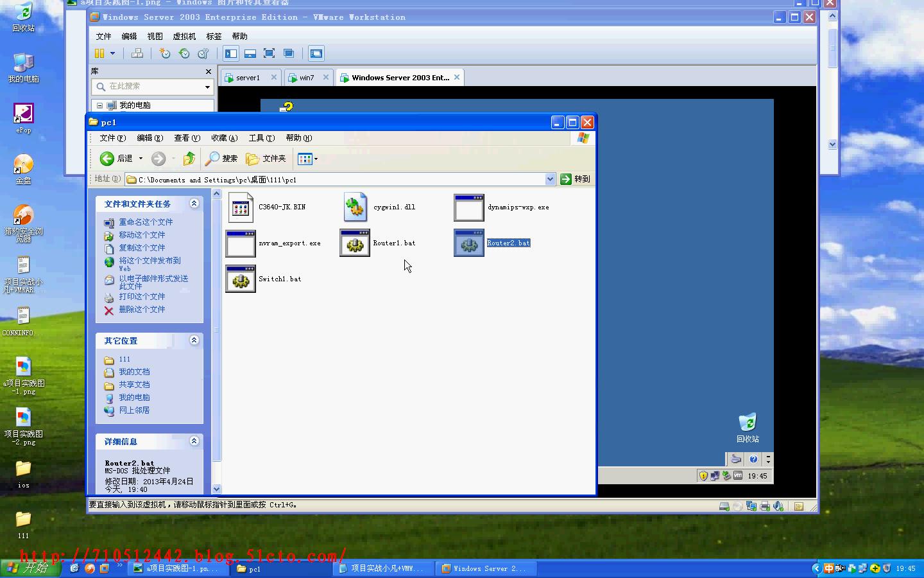Open the VMware 视图 menu
Image resolution: width=924 pixels, height=578 pixels.
(155, 37)
